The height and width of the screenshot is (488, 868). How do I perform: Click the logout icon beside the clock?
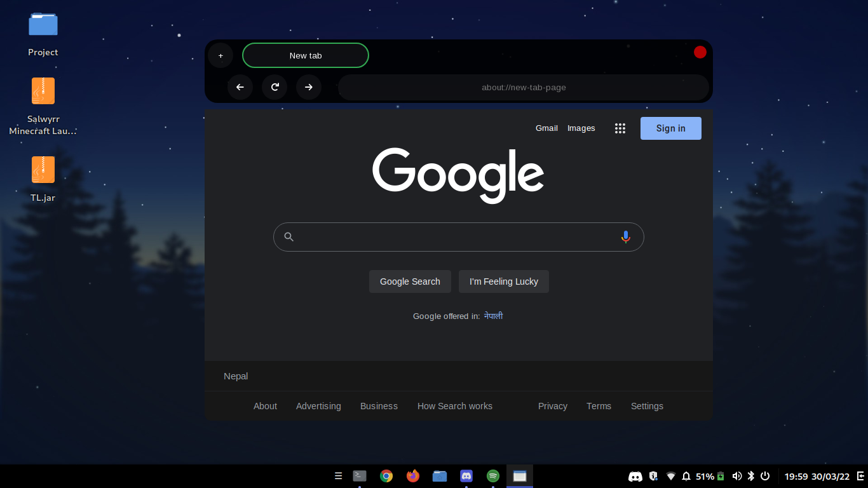pos(860,476)
